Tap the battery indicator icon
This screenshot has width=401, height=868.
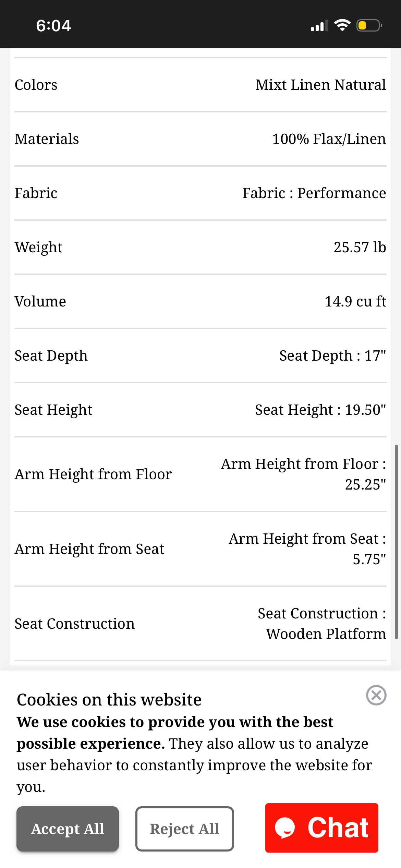369,25
